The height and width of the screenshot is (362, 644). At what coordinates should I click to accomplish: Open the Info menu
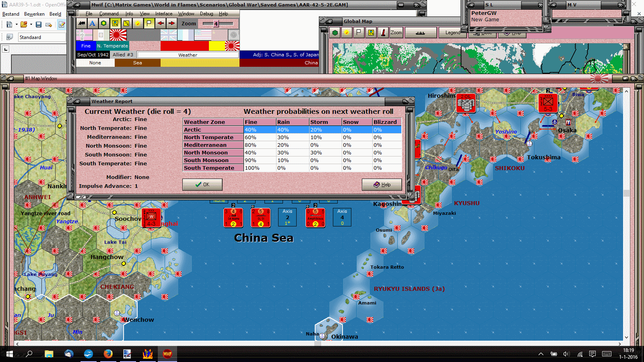point(129,14)
